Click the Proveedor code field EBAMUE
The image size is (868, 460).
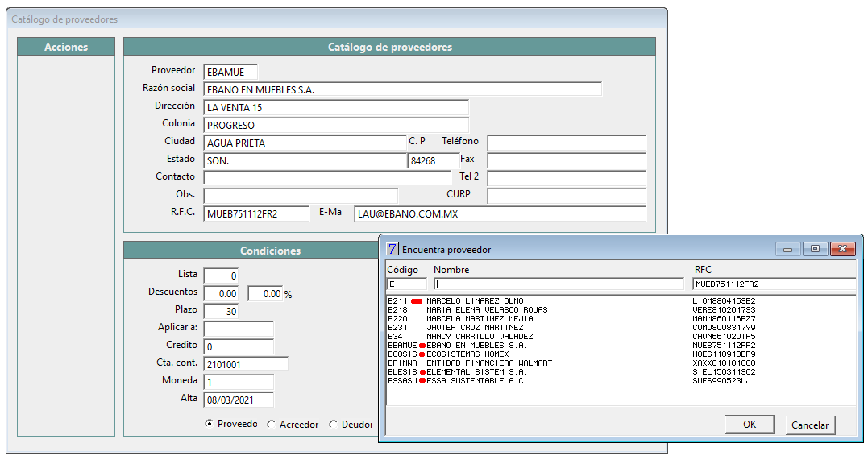(x=230, y=72)
